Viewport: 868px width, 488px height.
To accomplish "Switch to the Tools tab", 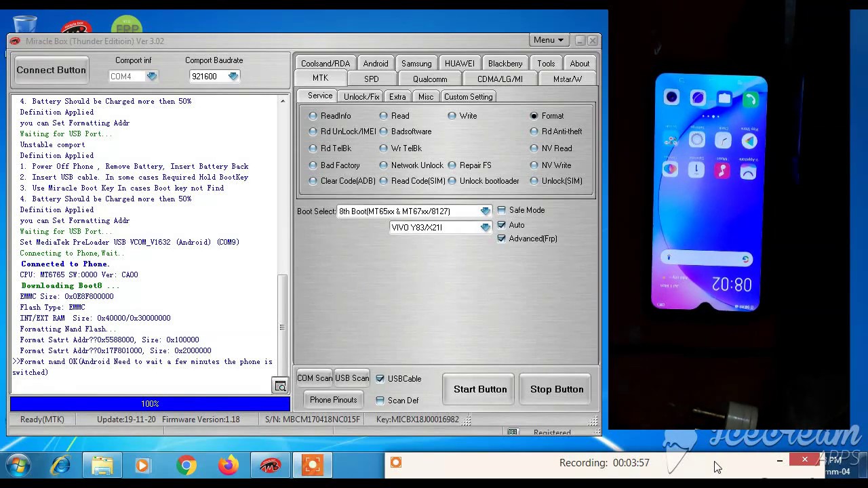I will (x=546, y=64).
